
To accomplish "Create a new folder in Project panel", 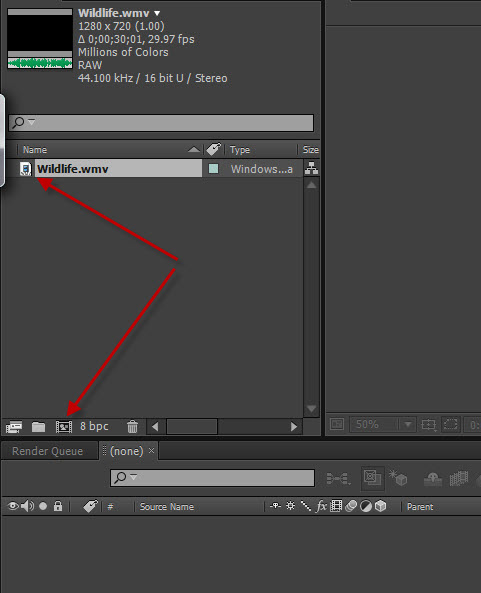I will (39, 427).
